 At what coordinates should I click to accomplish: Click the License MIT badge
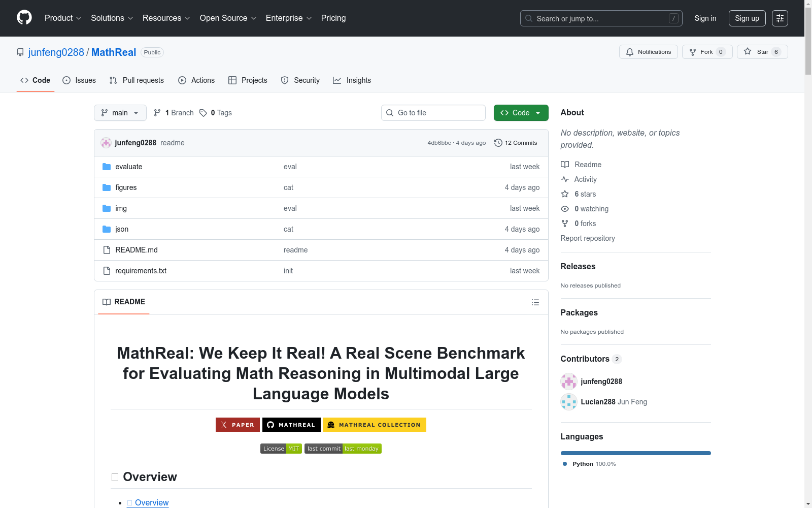[x=281, y=449]
